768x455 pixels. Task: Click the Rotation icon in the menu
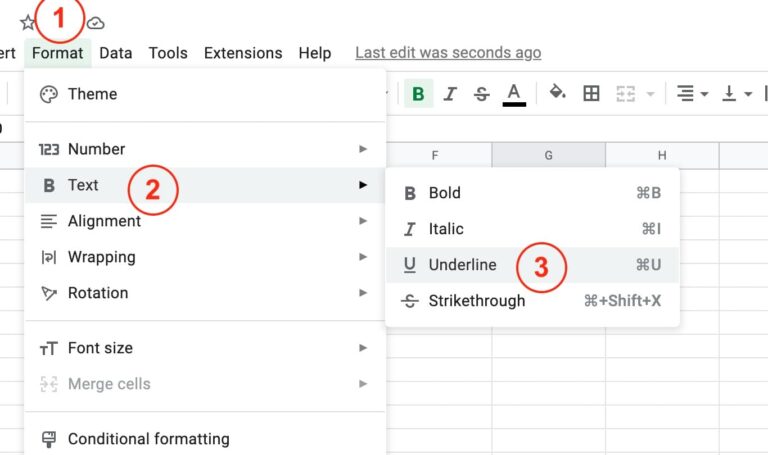coord(48,293)
